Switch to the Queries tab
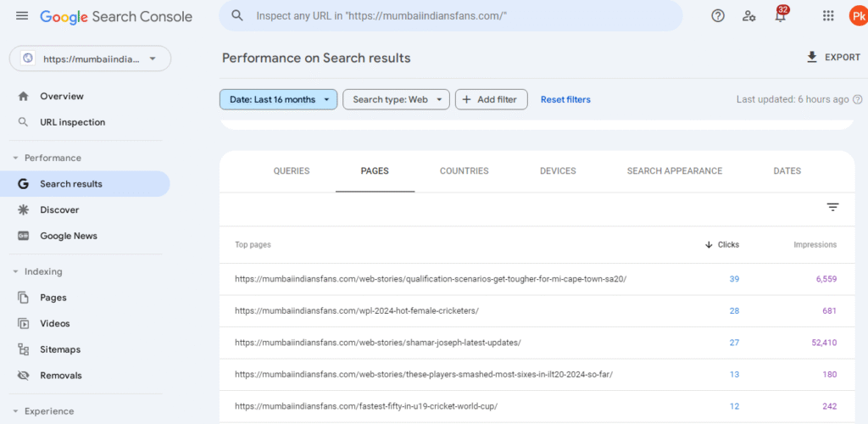Screen dimensions: 868x424 click(292, 170)
